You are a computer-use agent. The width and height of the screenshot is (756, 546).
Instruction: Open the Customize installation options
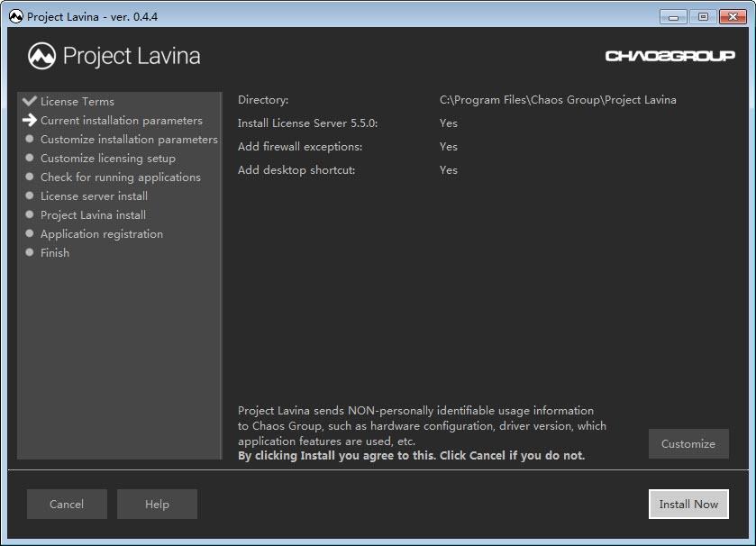point(688,444)
